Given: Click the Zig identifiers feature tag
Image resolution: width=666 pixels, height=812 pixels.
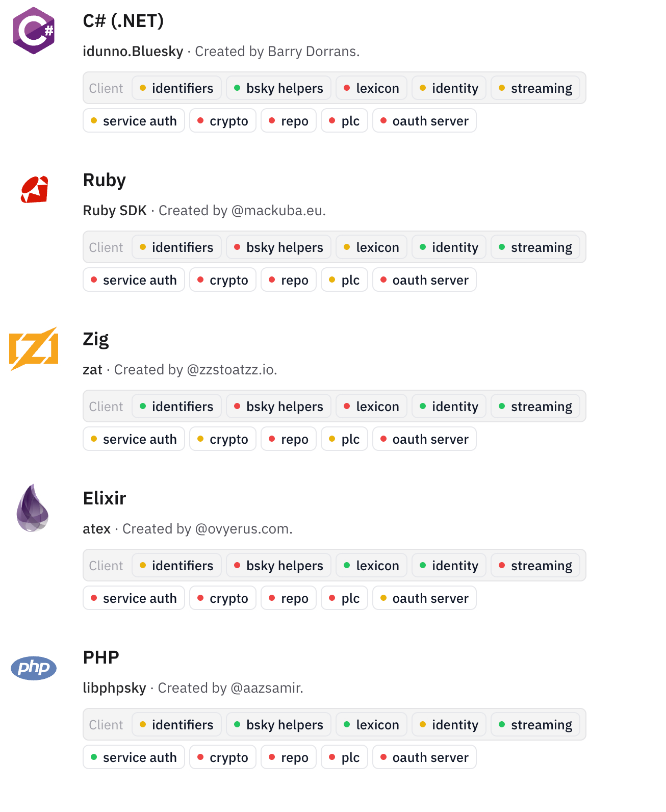Looking at the screenshot, I should click(176, 407).
